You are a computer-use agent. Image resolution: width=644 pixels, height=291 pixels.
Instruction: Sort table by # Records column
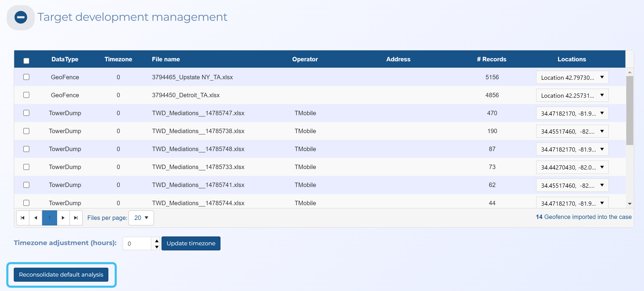click(491, 59)
